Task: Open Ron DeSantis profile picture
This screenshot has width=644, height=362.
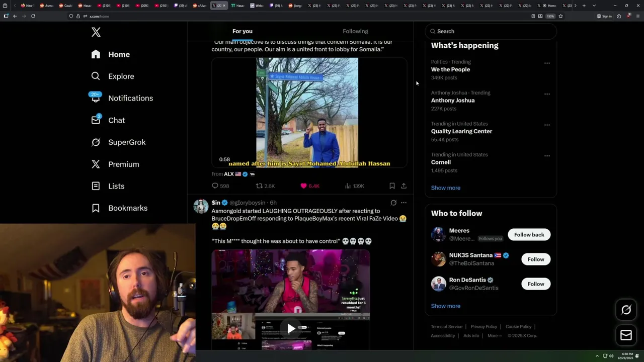Action: 439,284
